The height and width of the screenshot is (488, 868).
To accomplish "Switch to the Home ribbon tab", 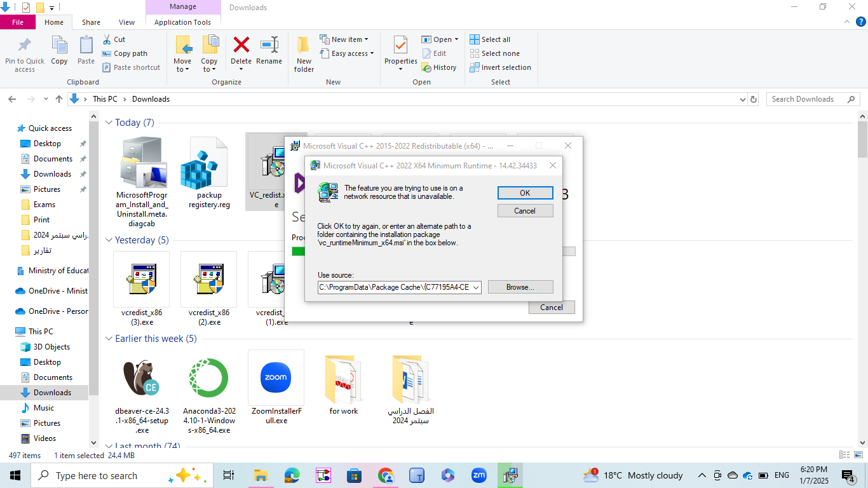I will [54, 22].
